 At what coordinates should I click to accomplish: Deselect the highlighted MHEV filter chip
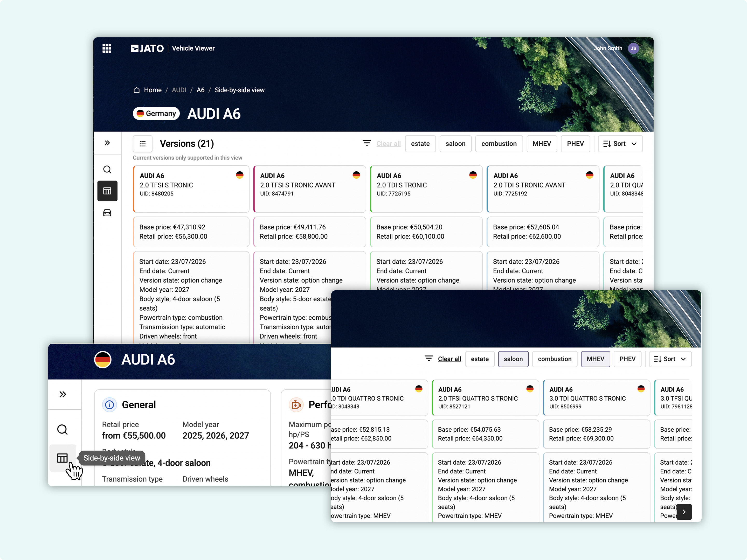click(x=595, y=359)
